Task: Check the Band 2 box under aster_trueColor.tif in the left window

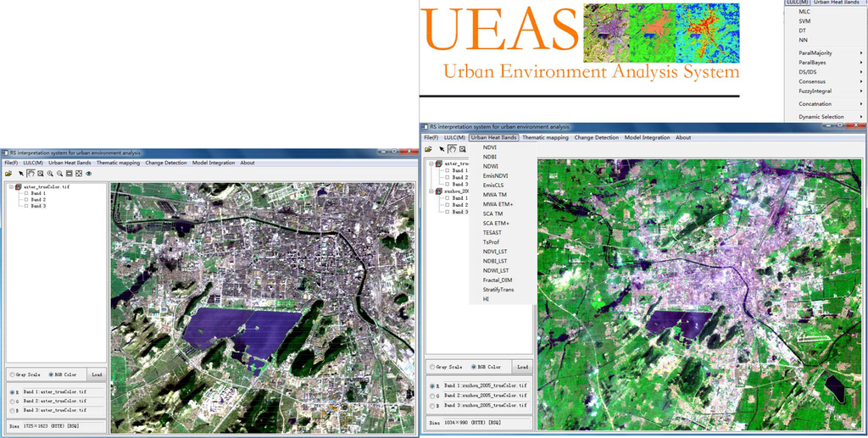Action: 27,199
